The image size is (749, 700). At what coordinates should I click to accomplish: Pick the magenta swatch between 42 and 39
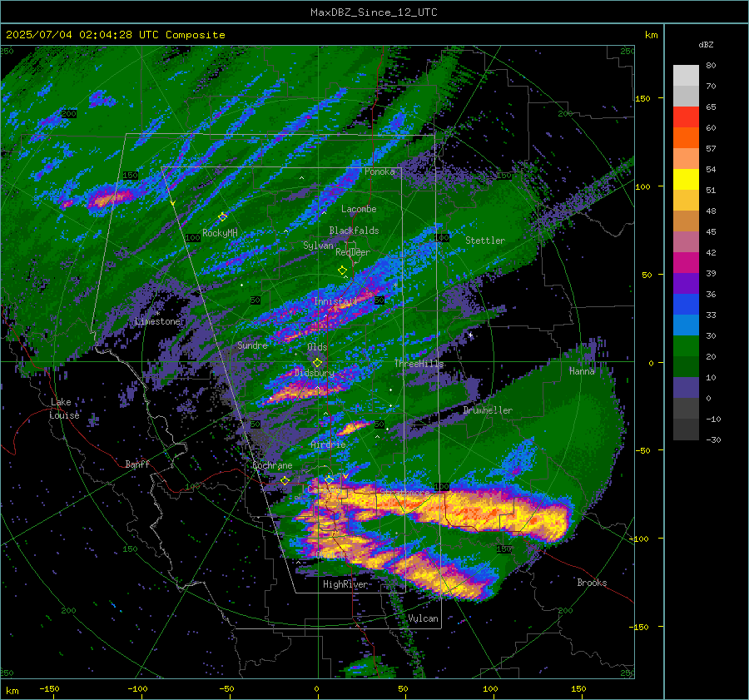[x=686, y=263]
